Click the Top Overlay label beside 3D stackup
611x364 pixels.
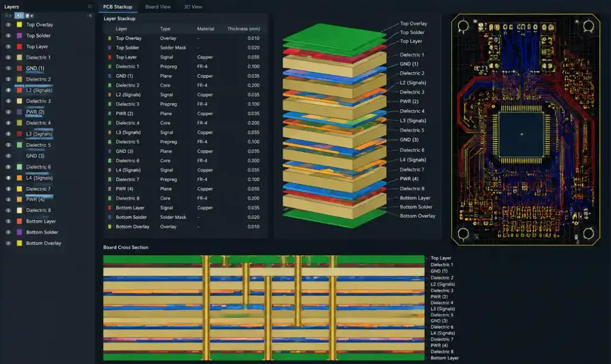[413, 24]
